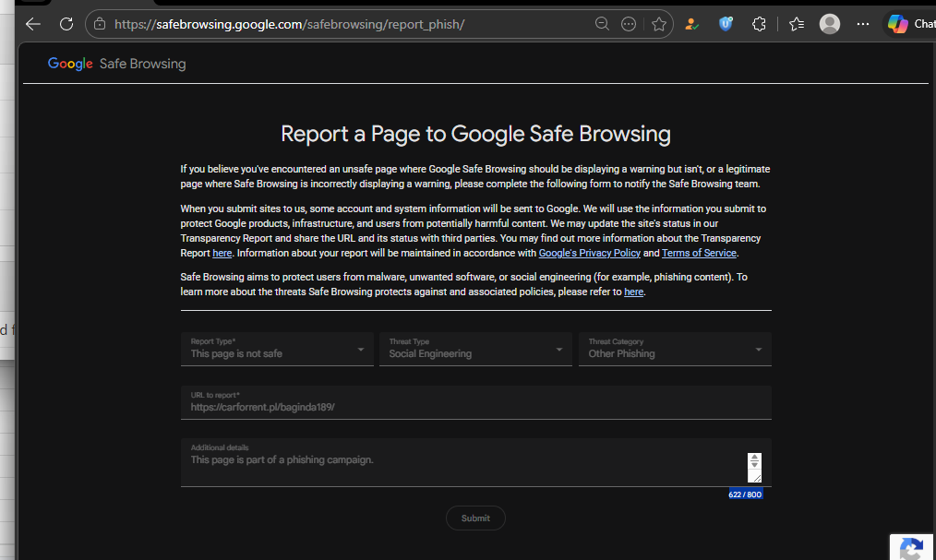Open the Threat Category dropdown
Viewport: 936px width, 560px height.
[x=675, y=349]
